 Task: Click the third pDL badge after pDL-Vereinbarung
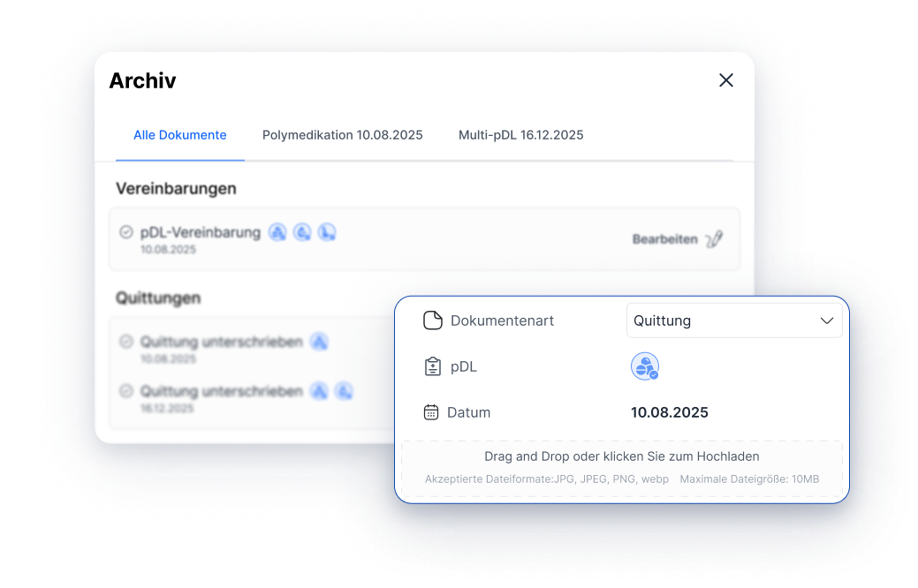pyautogui.click(x=327, y=232)
